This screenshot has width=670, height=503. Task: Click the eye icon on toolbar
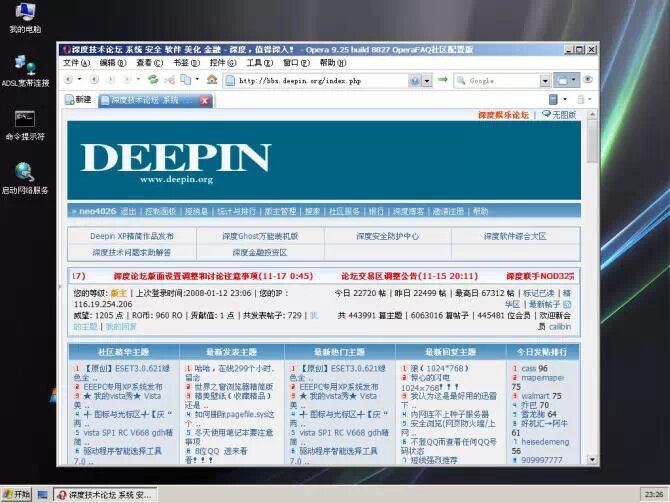[588, 79]
